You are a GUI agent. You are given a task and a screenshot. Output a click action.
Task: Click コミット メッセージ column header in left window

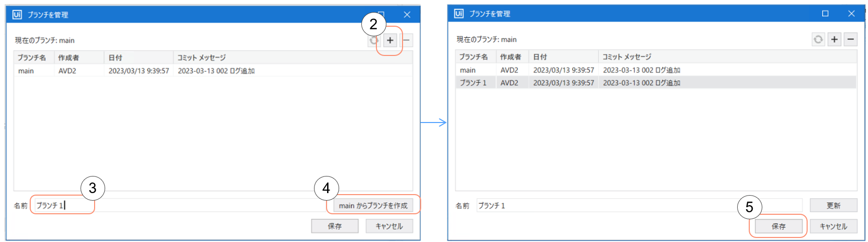point(293,57)
